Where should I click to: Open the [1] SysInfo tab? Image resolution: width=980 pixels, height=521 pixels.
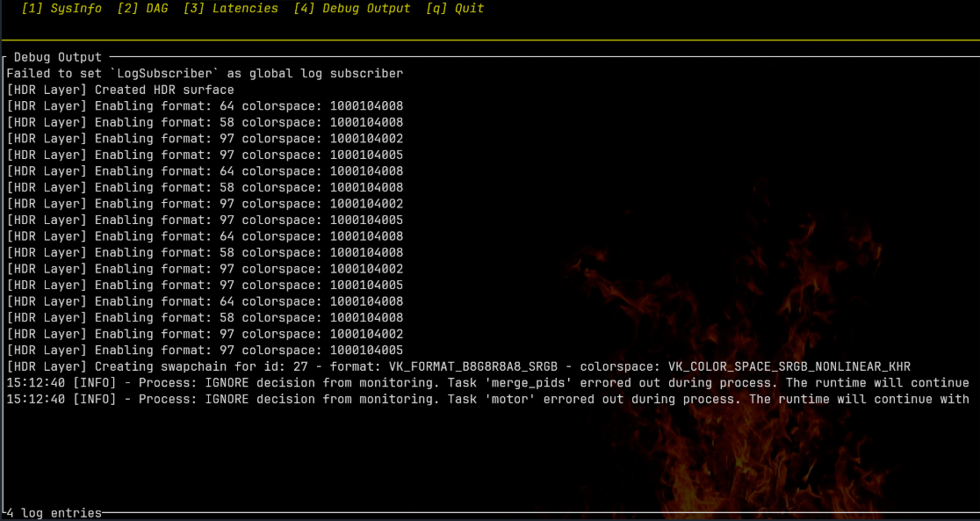tap(61, 9)
